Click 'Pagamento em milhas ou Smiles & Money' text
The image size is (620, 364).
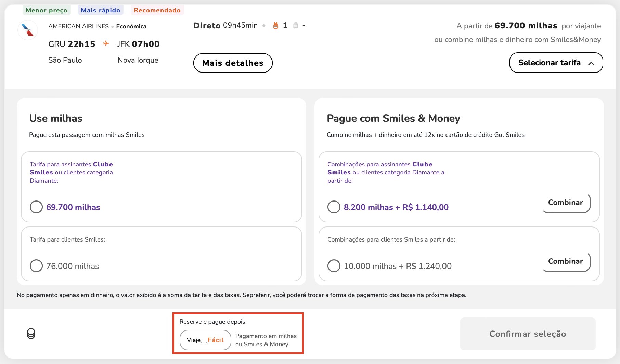(x=266, y=340)
